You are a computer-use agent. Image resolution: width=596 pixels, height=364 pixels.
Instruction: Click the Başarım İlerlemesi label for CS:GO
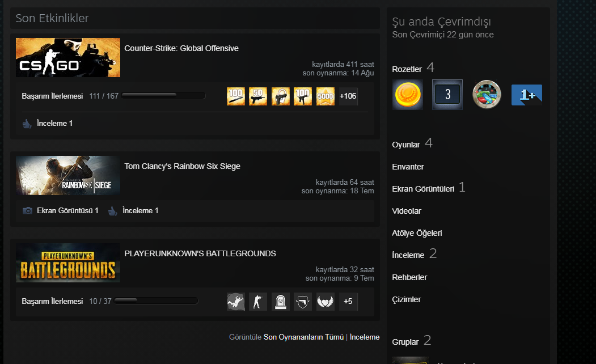[x=52, y=96]
